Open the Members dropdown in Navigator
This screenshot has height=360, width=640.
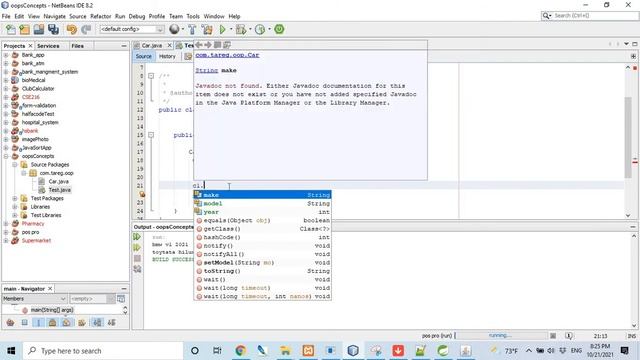click(x=34, y=299)
